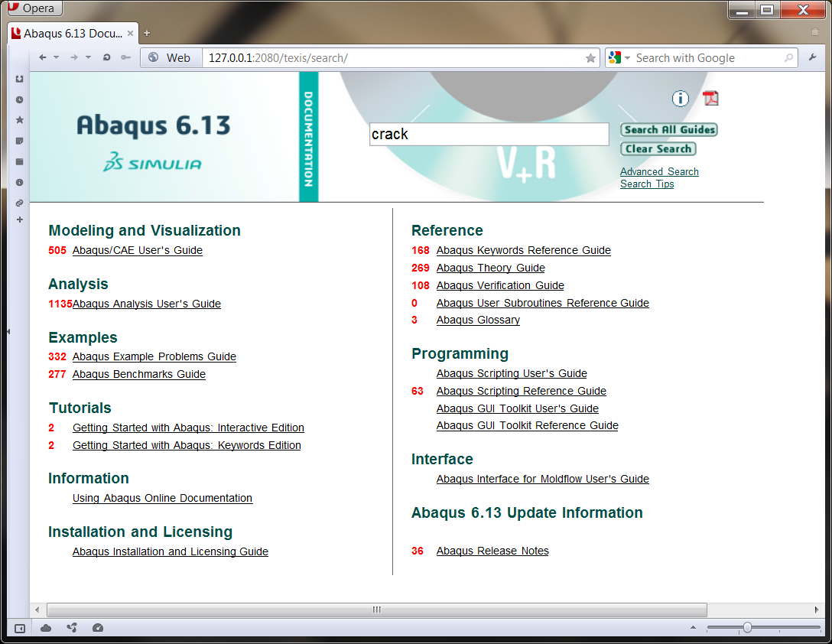Screen dimensions: 832x644
Task: Open Abaqus Keywords Reference Guide
Action: click(x=524, y=250)
